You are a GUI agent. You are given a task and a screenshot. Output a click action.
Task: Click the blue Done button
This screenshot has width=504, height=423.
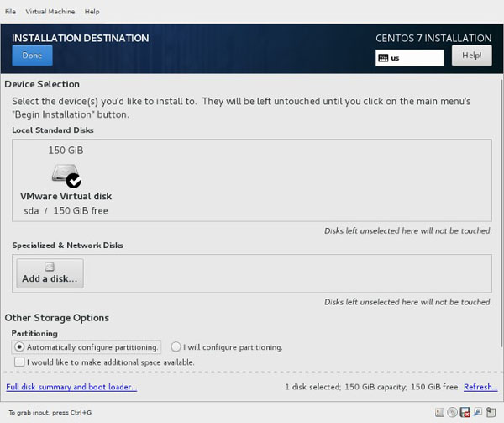(x=32, y=56)
